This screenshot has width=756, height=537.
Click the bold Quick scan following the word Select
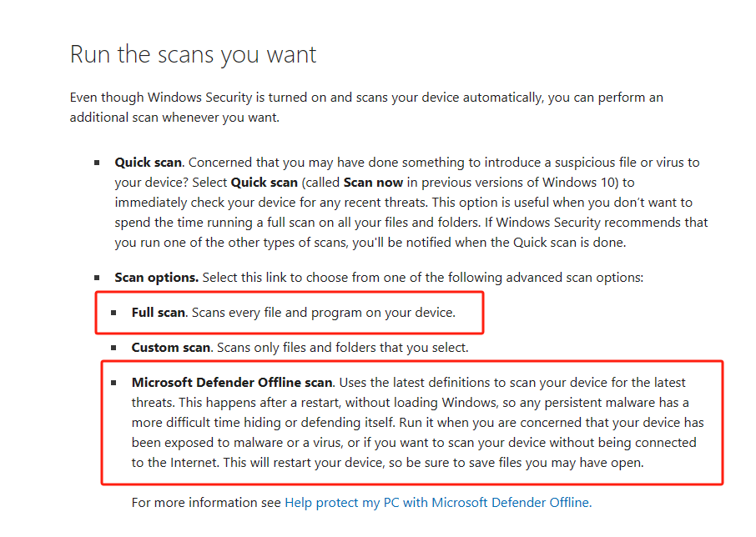[263, 182]
